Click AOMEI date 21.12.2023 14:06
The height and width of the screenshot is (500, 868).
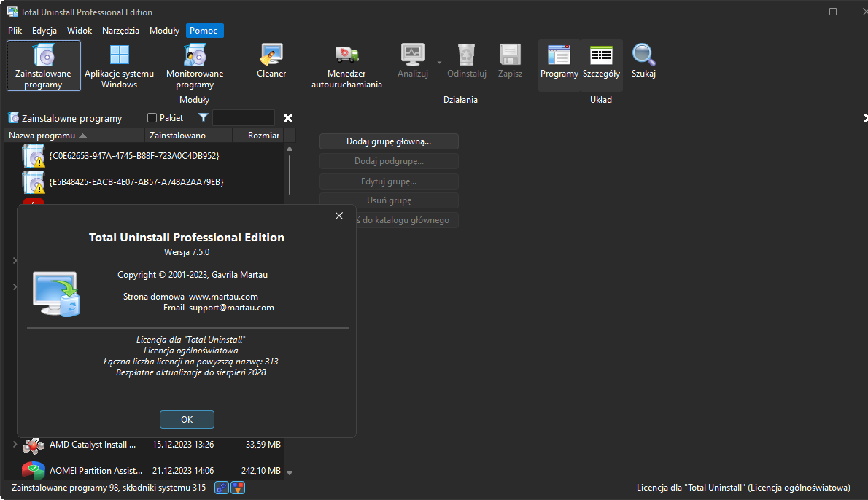(183, 471)
